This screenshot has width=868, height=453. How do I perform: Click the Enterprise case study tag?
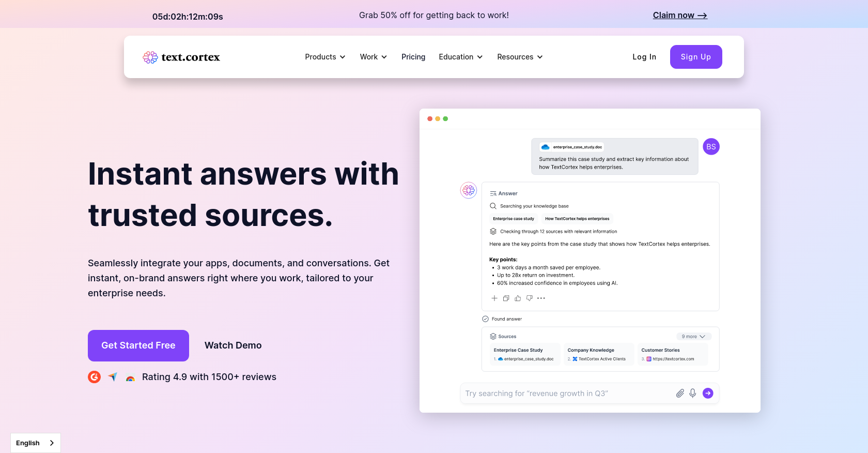click(x=514, y=219)
